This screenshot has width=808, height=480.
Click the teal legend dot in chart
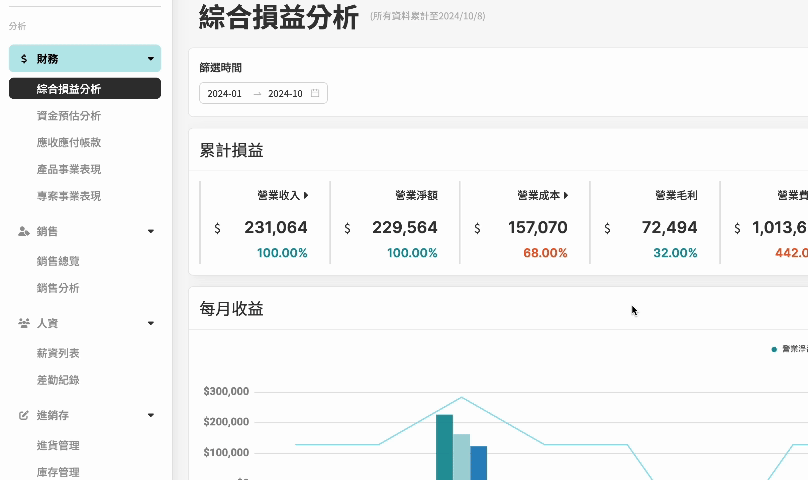click(773, 350)
